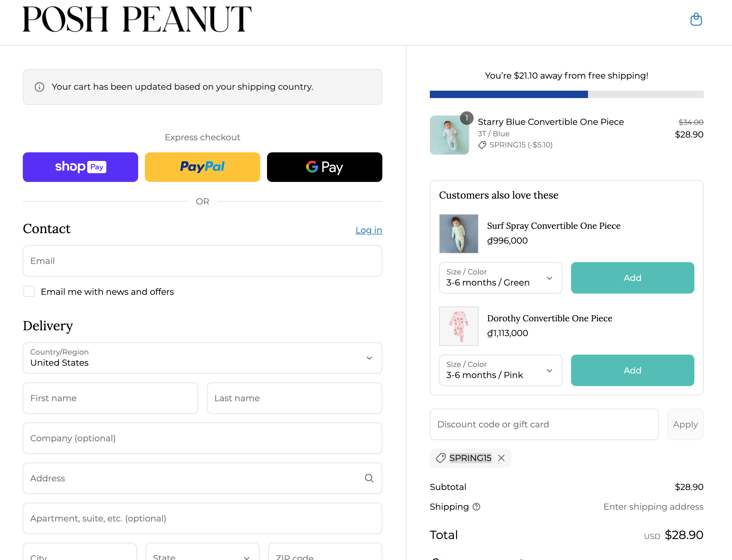Image resolution: width=732 pixels, height=560 pixels.
Task: Expand Surf Spray size and color selector
Action: [x=500, y=278]
